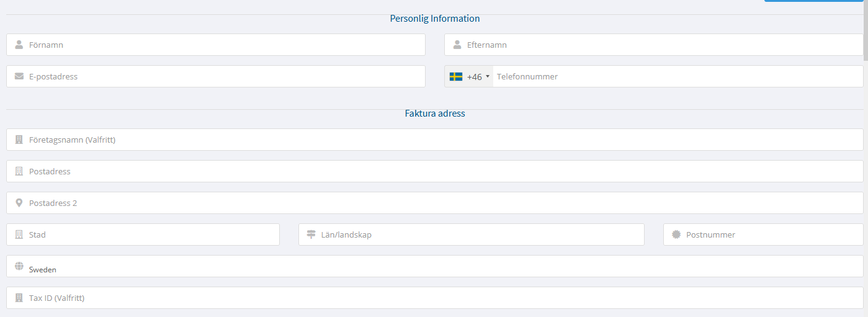Click the page scrollbar on the right edge
This screenshot has width=868, height=317.
pos(866,30)
